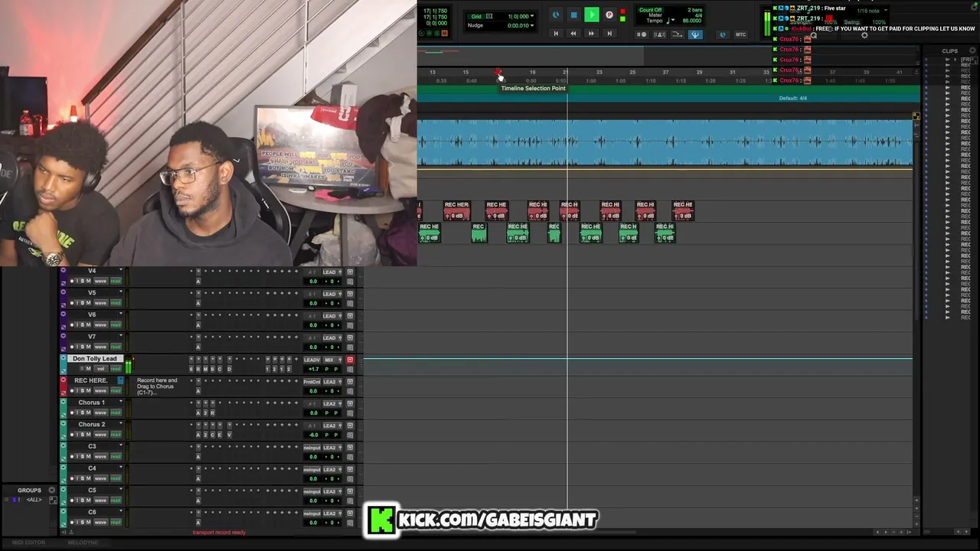Record-enable the C3 track
The image size is (980, 551).
tap(72, 457)
